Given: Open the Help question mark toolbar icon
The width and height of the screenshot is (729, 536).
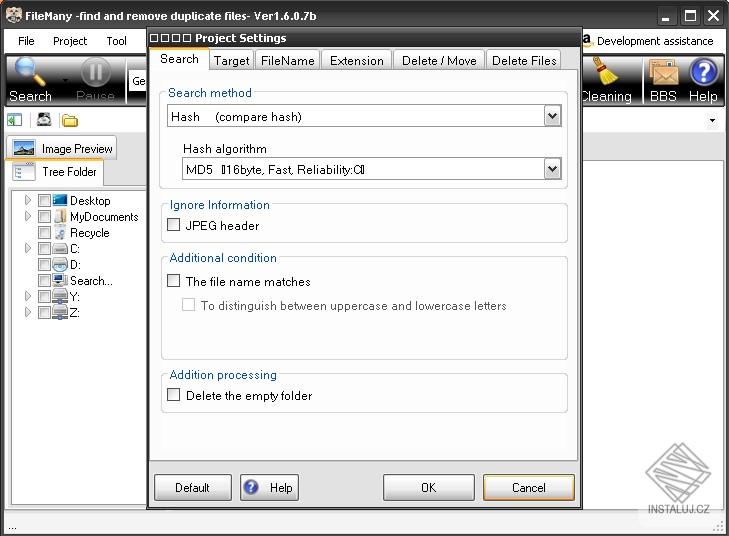Looking at the screenshot, I should point(703,72).
